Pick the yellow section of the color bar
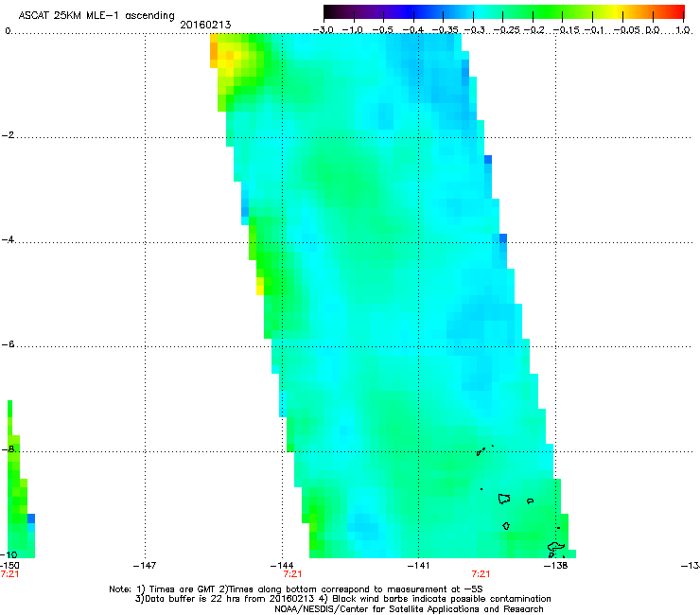 (x=617, y=11)
